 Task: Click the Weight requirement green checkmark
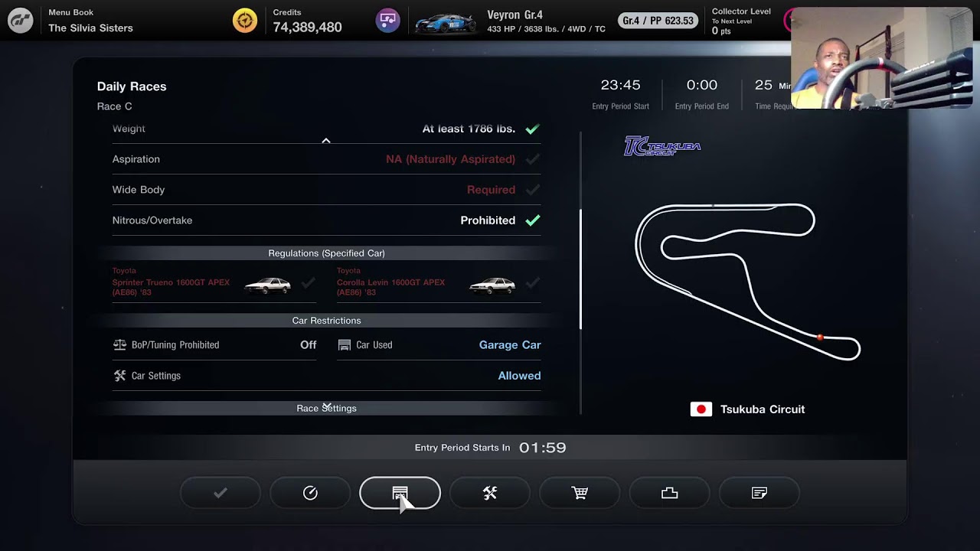point(532,129)
